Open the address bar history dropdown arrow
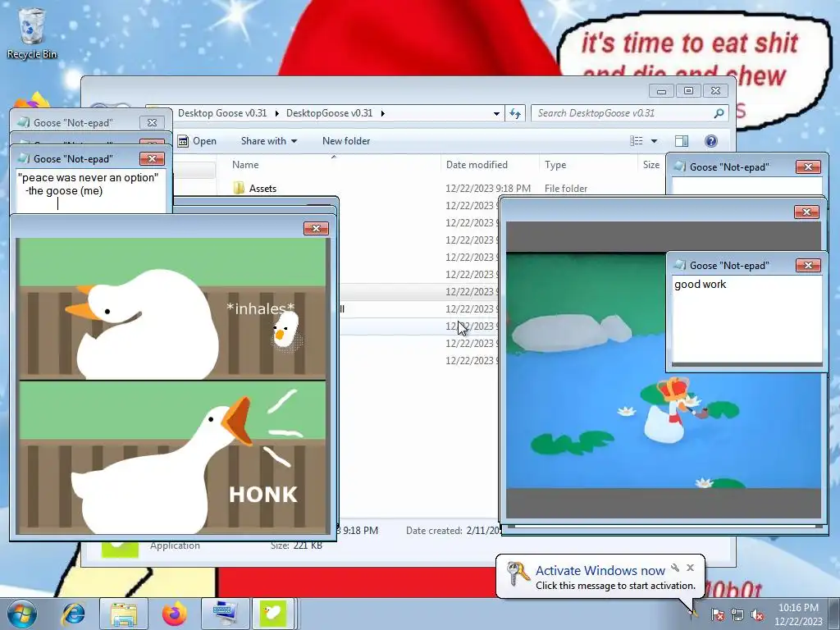This screenshot has height=630, width=840. [496, 113]
